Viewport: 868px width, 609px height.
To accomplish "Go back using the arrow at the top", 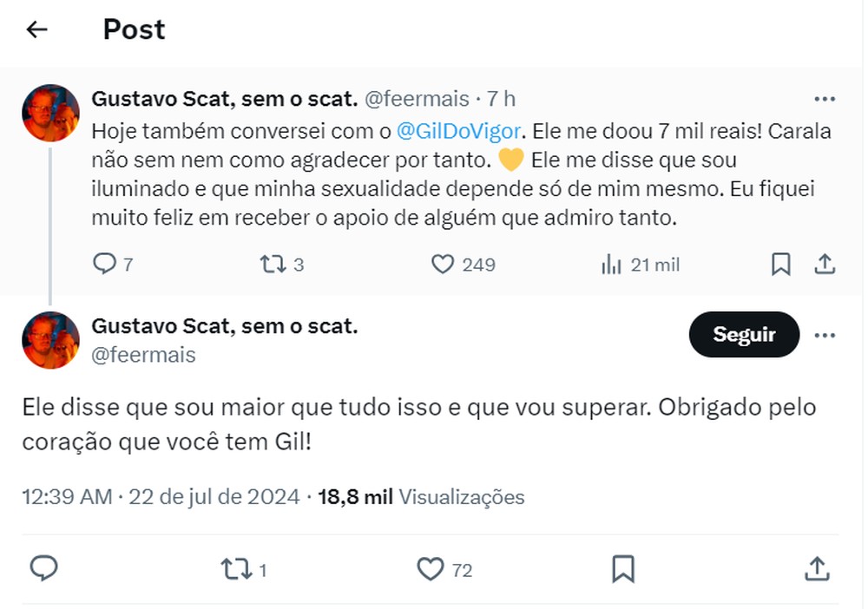I will pos(35,29).
